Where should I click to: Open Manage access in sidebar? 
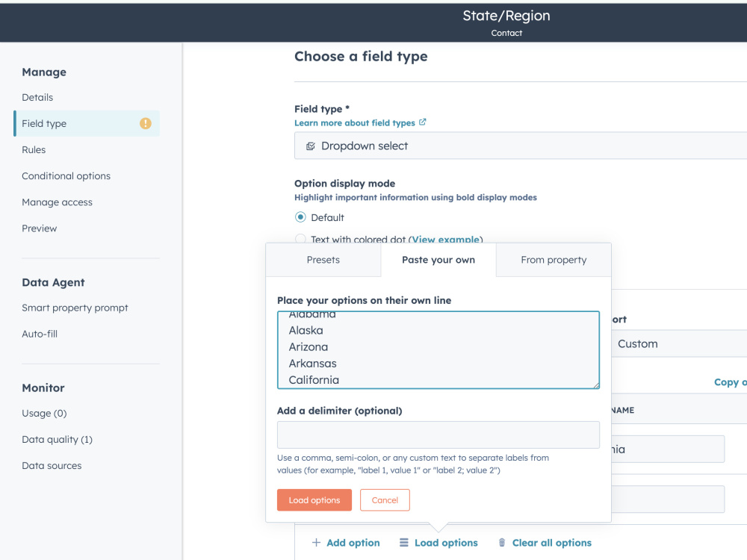[x=58, y=202]
